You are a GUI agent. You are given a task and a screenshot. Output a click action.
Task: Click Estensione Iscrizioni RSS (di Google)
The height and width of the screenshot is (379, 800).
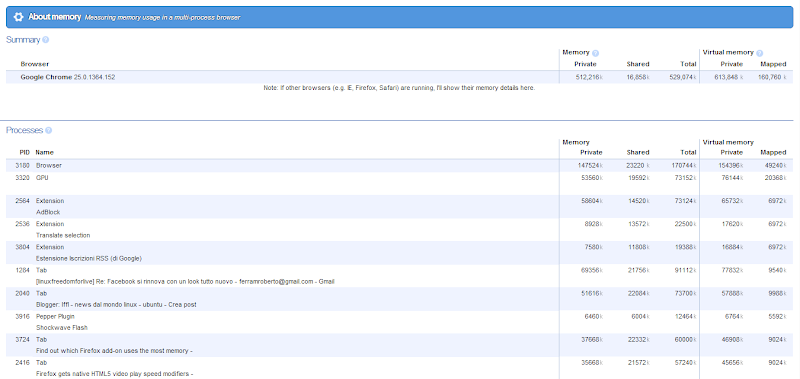tap(89, 259)
